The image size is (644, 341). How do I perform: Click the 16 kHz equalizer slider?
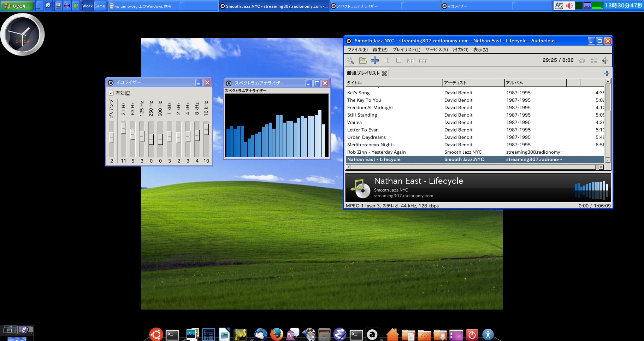tap(206, 129)
